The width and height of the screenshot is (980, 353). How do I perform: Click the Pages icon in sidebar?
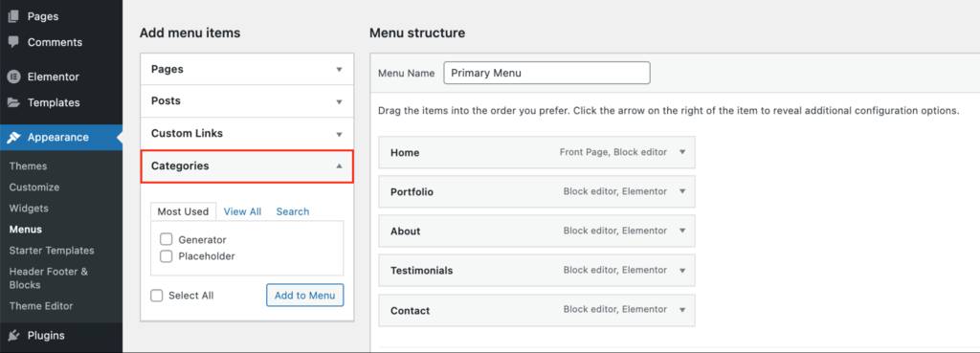pyautogui.click(x=13, y=16)
